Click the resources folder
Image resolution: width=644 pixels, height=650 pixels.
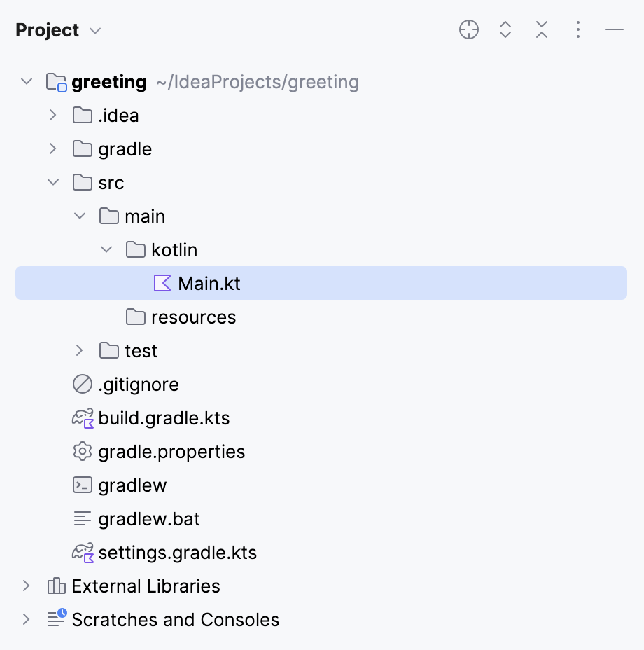click(193, 317)
